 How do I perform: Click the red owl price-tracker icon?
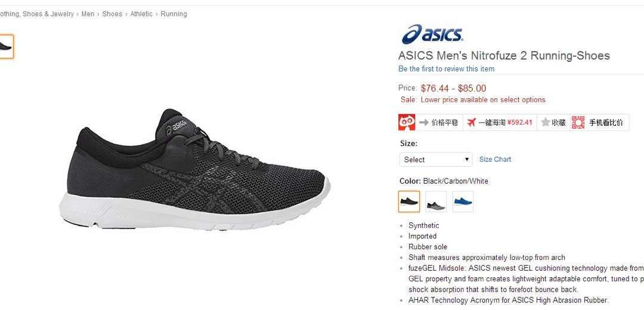[x=407, y=122]
